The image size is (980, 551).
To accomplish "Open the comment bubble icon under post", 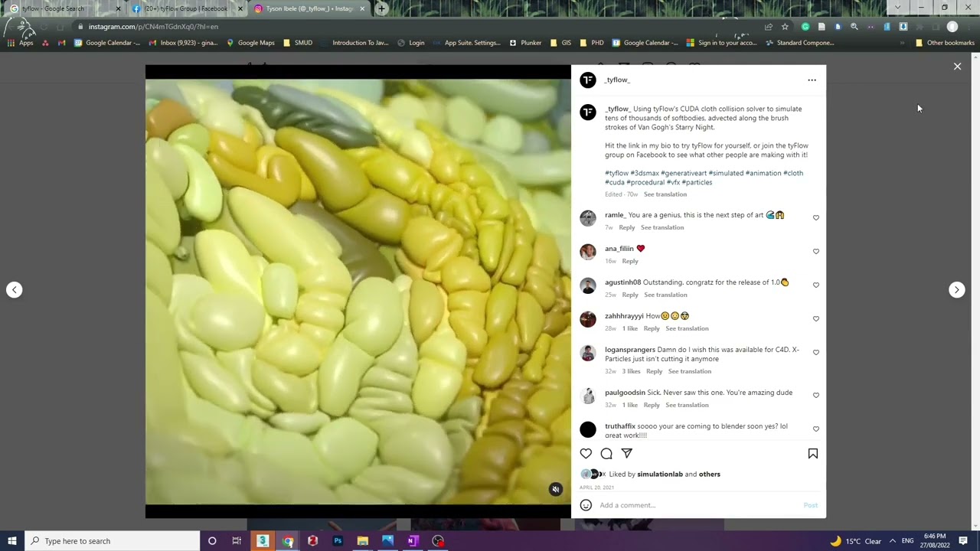I will pos(606,454).
